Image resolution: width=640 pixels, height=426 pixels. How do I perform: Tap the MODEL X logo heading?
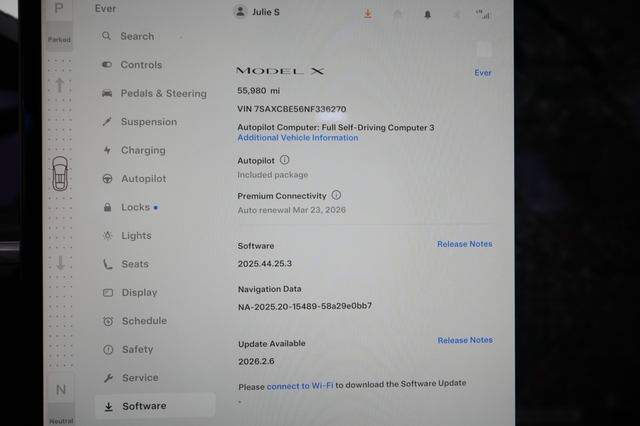click(x=280, y=71)
